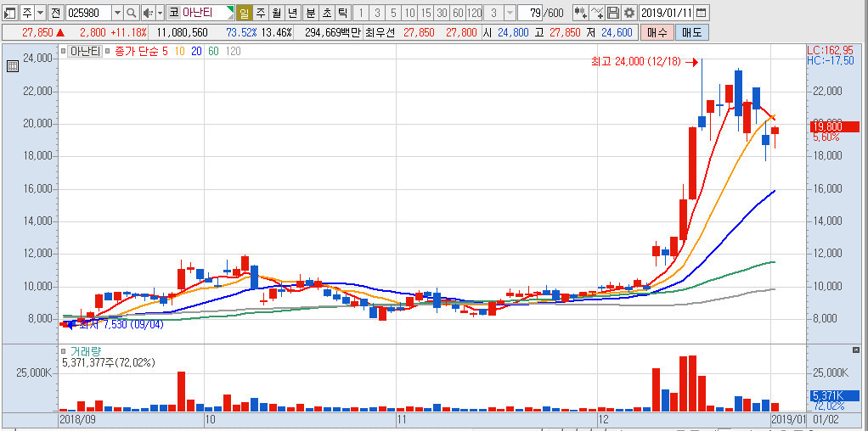Viewport: 868px width, 431px height.
Task: Click the candle count field showing 79
Action: point(530,12)
